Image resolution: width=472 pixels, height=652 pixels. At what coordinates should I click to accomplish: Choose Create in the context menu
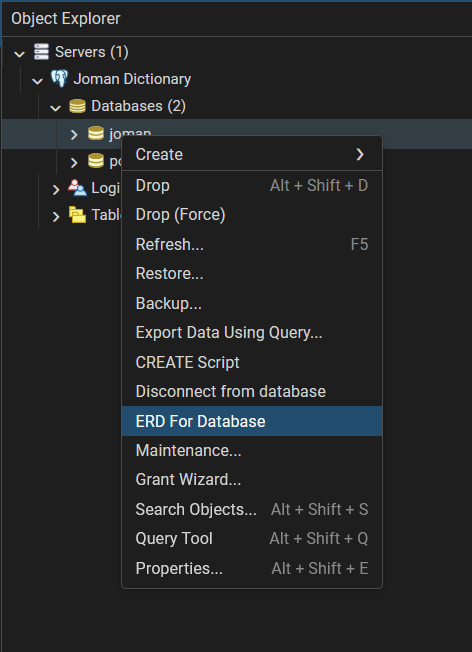click(x=252, y=154)
